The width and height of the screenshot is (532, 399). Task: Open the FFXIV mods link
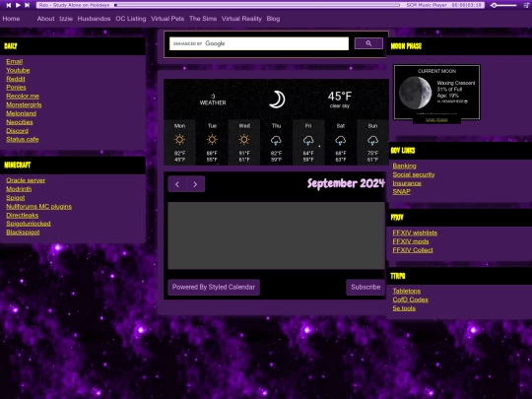point(411,241)
